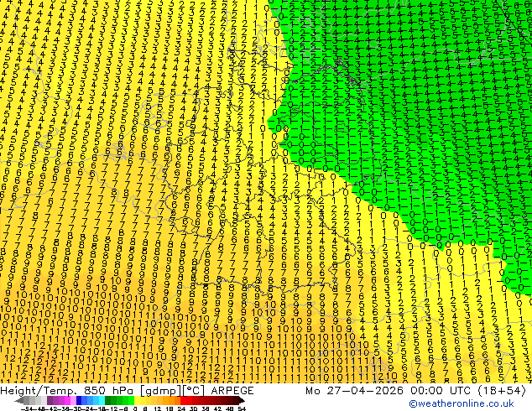Click the 54 value at the legend's right end

[x=242, y=408]
